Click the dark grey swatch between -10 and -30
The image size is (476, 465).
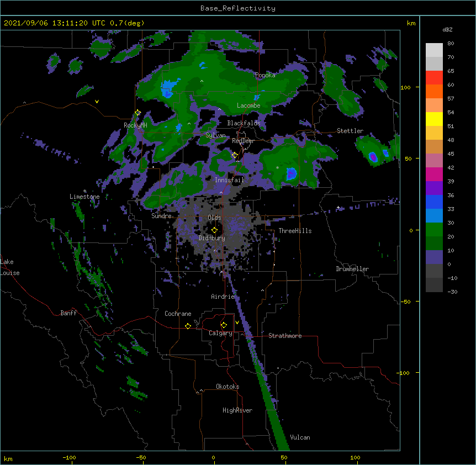coord(434,285)
